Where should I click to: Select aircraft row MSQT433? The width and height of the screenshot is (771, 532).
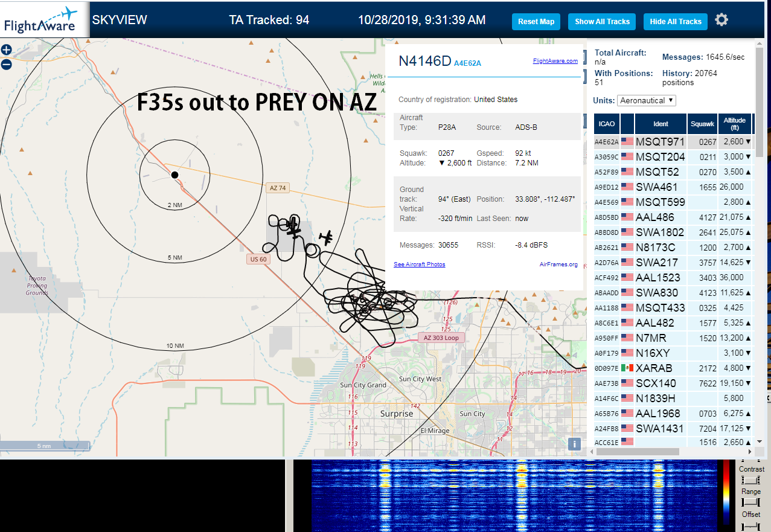(x=673, y=308)
